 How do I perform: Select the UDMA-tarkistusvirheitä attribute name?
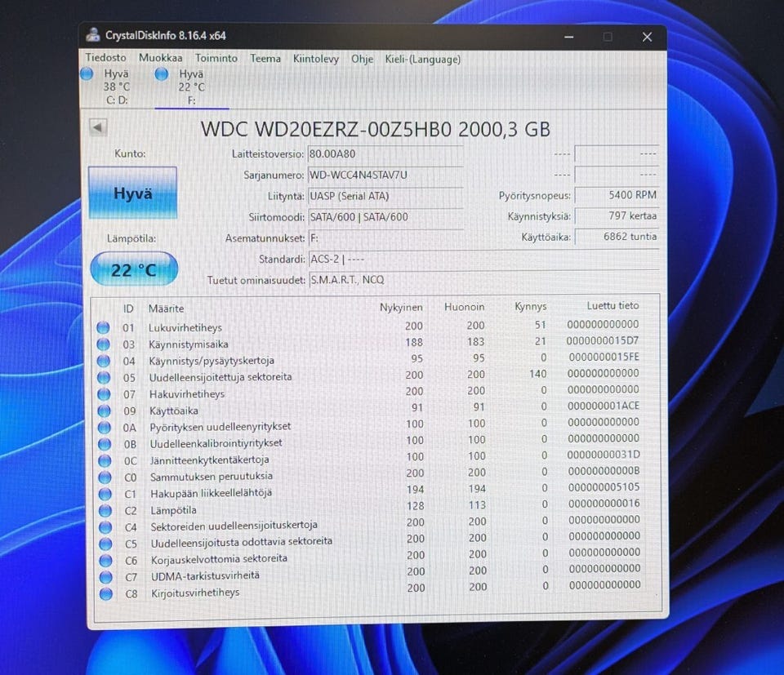[205, 575]
